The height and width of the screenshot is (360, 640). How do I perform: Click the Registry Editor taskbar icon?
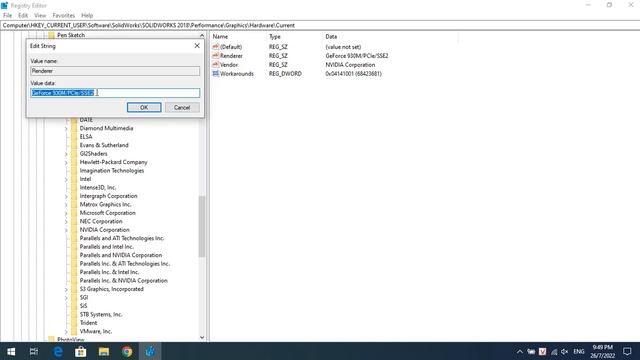pyautogui.click(x=150, y=351)
